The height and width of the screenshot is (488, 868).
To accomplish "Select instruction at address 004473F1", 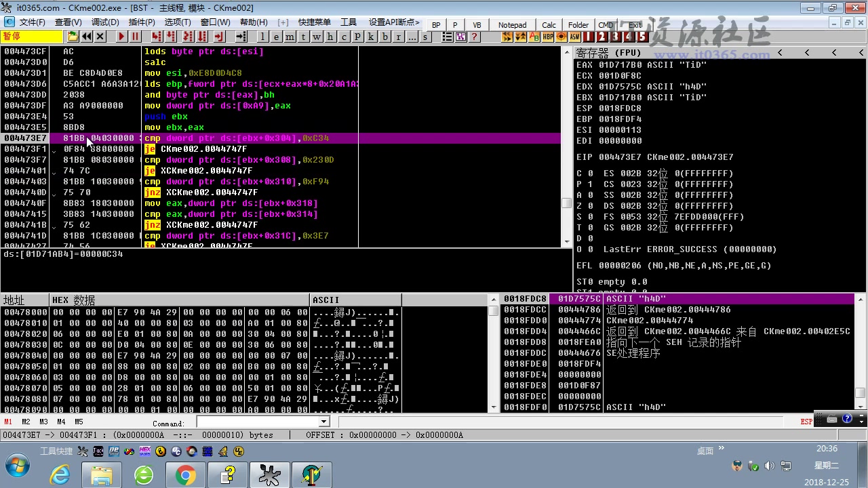I will (281, 149).
